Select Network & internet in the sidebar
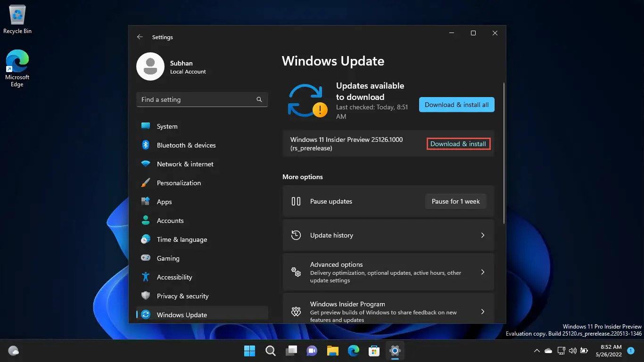The width and height of the screenshot is (644, 362). [x=202, y=164]
